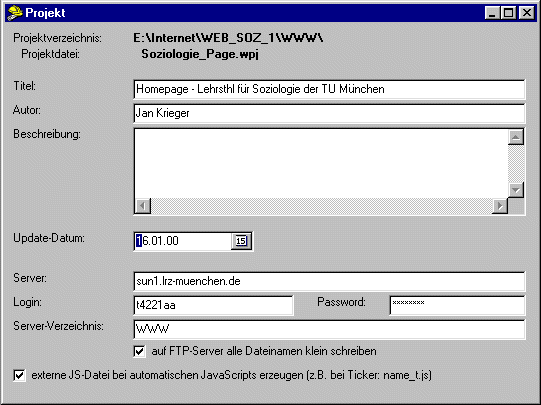Click the Beschreibung scroll up arrow
Viewport: 541px width, 405px height.
(x=516, y=137)
